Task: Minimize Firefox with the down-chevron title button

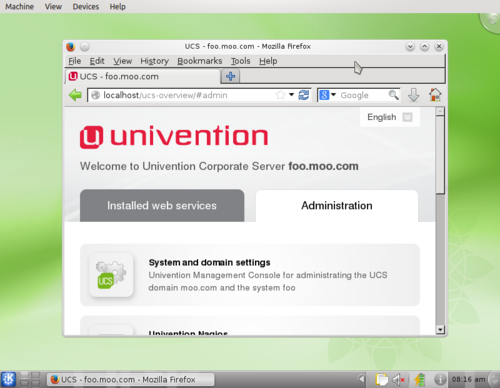Action: [410, 47]
